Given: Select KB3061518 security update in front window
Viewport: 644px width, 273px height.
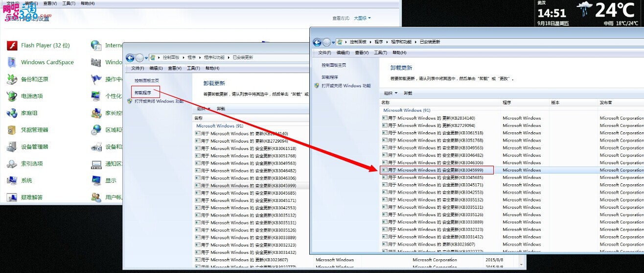Looking at the screenshot, I should pyautogui.click(x=512, y=133).
